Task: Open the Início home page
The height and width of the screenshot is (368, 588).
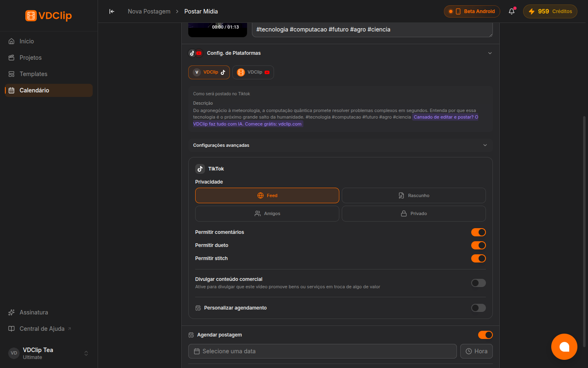Action: pyautogui.click(x=49, y=41)
